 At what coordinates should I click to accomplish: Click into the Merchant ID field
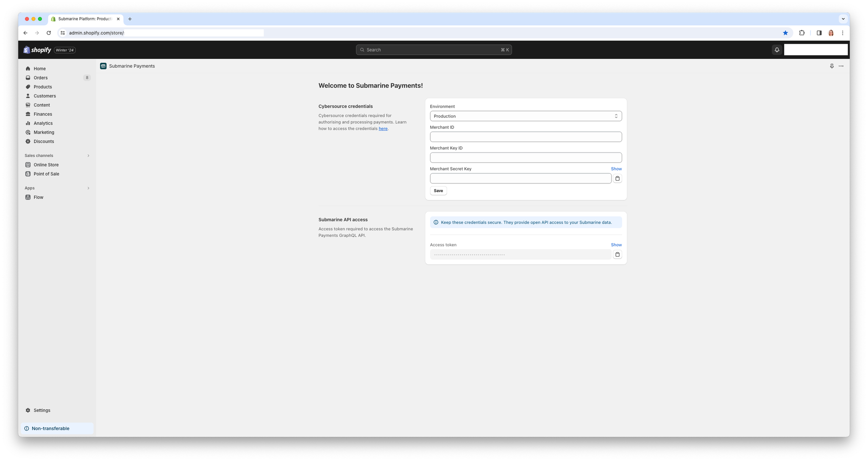point(526,137)
